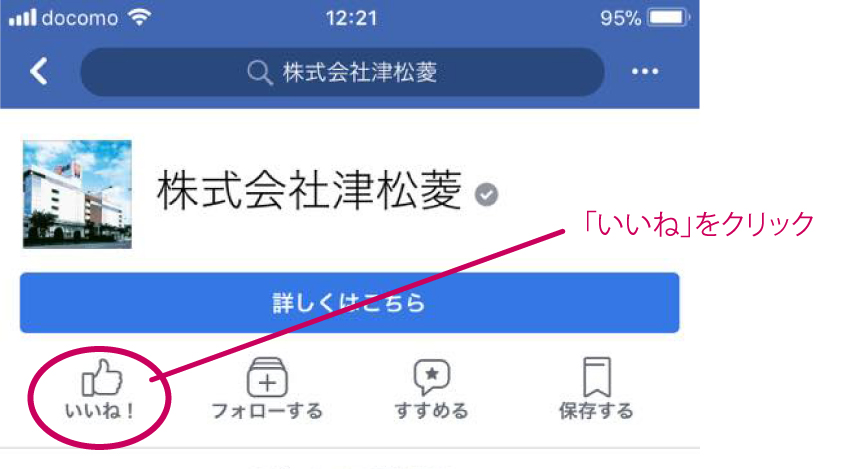Click the すすめる star speech-bubble icon
This screenshot has height=469, width=852.
click(x=432, y=377)
